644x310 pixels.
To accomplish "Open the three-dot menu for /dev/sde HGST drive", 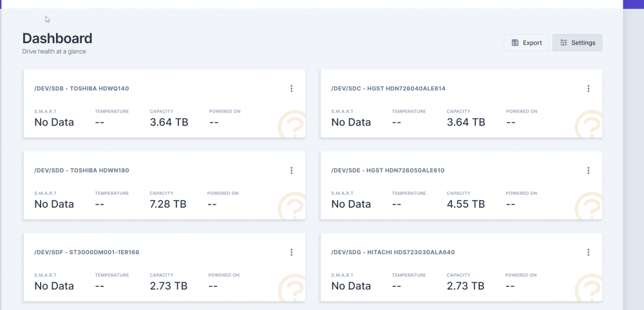I will point(588,170).
